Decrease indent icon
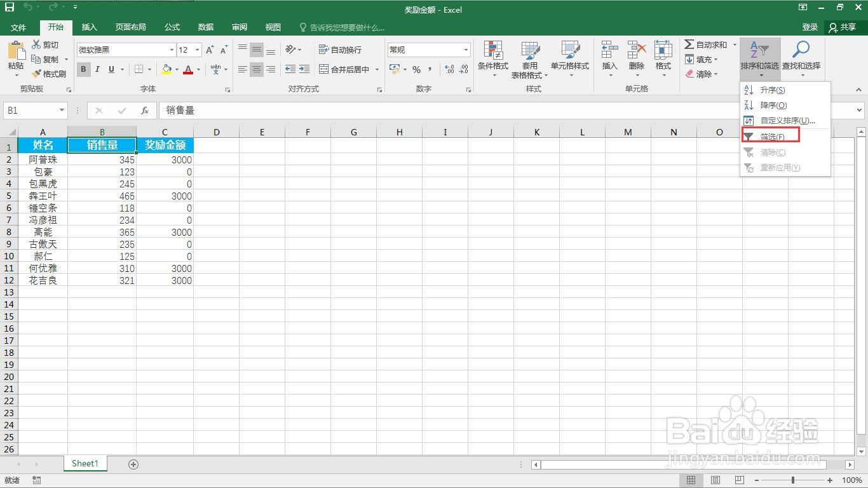 coord(290,69)
